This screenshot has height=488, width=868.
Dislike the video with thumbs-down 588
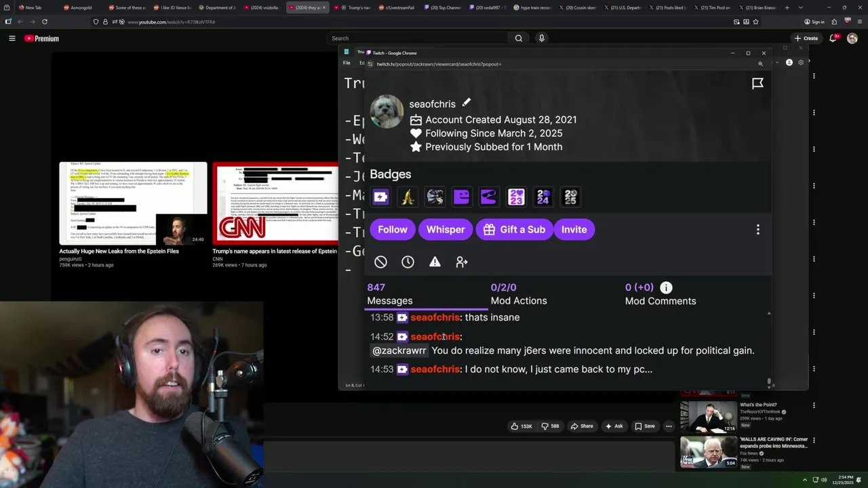coord(550,426)
